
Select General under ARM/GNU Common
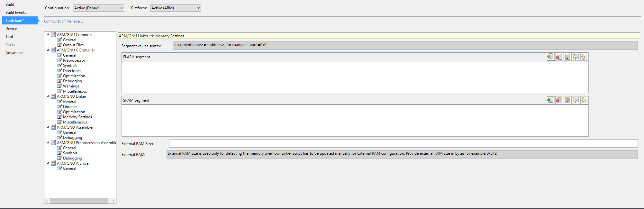pyautogui.click(x=69, y=40)
